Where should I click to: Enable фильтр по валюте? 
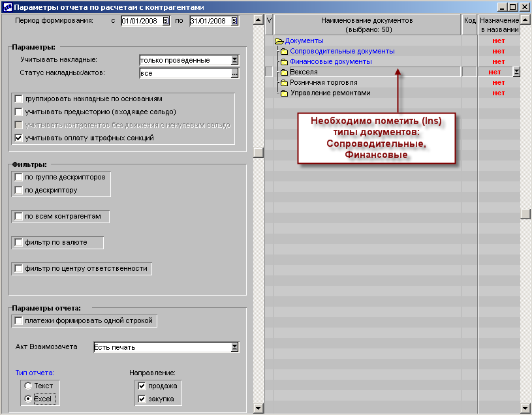pyautogui.click(x=19, y=243)
